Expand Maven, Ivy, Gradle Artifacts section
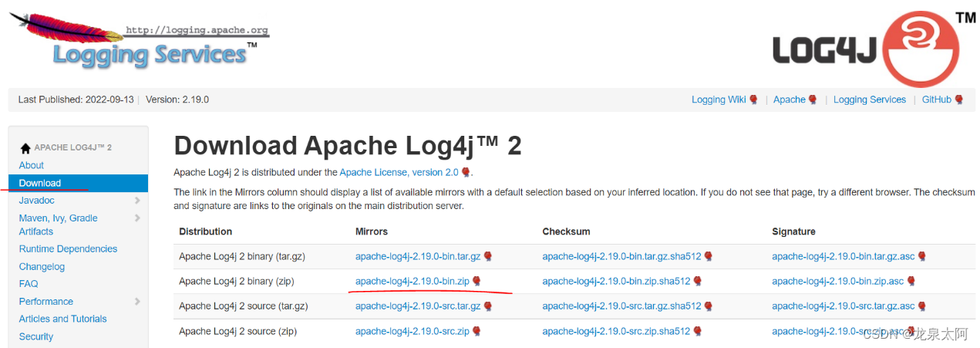Image resolution: width=980 pixels, height=348 pixels. [x=137, y=218]
